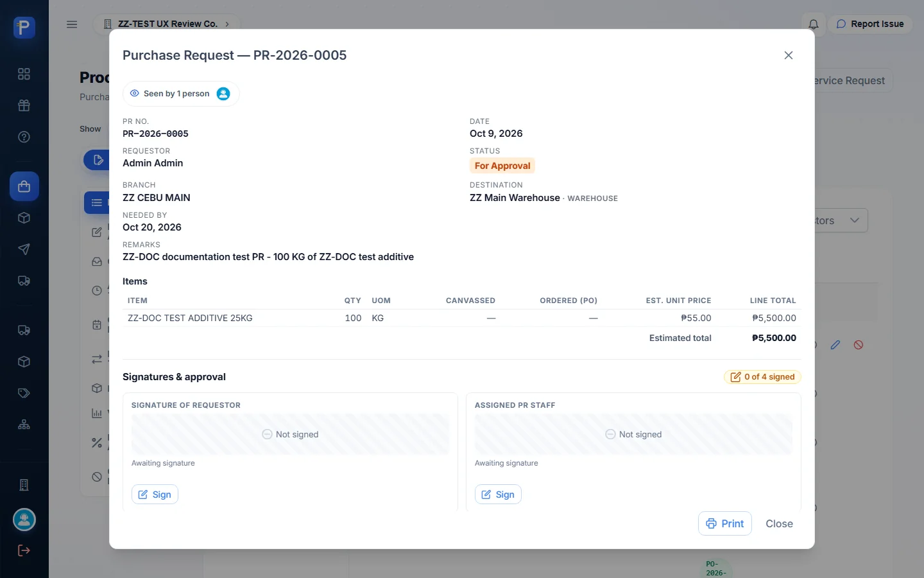The image size is (924, 578).
Task: Click the For Approval status badge
Action: coord(502,166)
